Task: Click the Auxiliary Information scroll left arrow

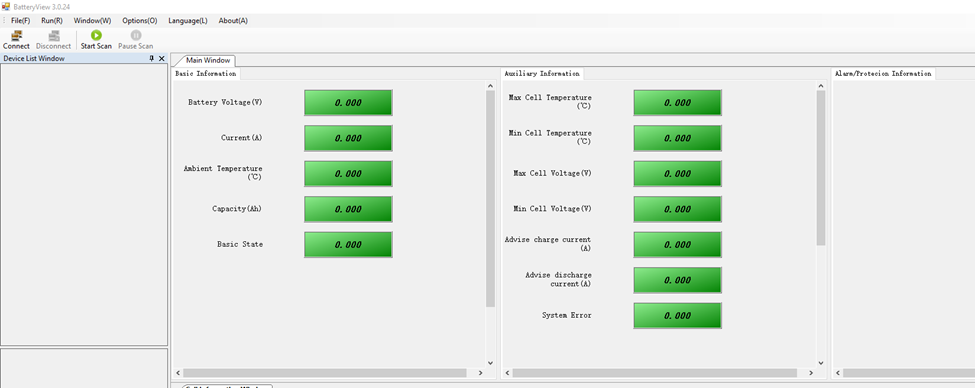Action: (508, 373)
